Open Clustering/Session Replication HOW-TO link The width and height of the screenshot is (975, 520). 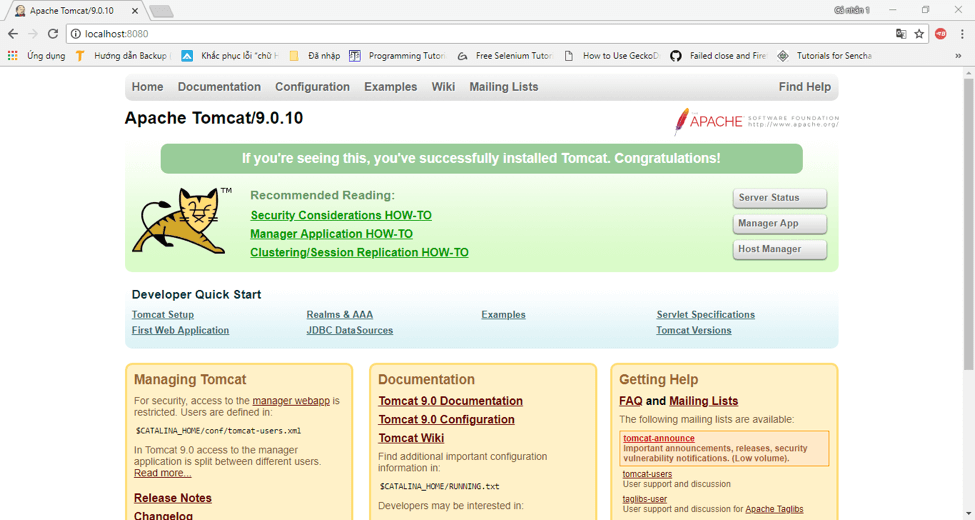tap(359, 253)
